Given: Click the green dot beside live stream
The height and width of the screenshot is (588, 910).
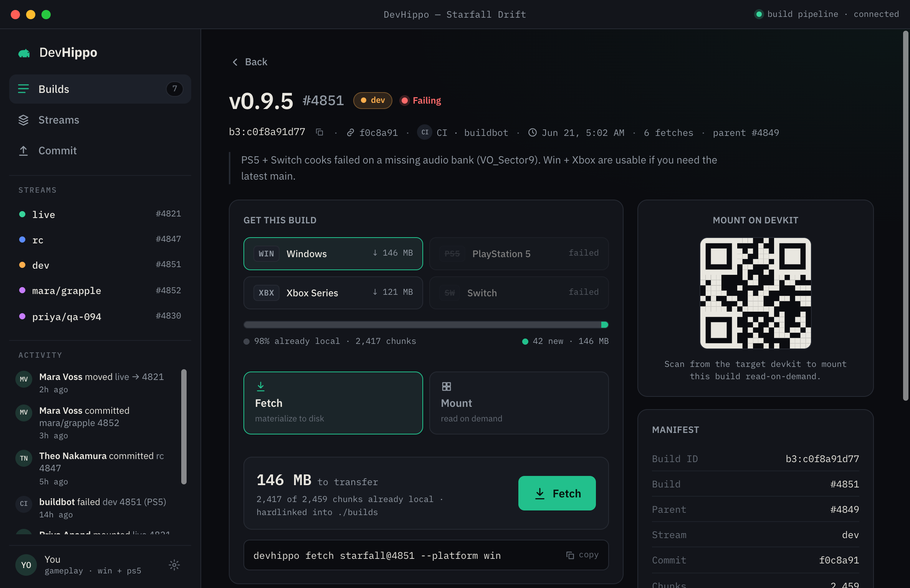Looking at the screenshot, I should 22,214.
